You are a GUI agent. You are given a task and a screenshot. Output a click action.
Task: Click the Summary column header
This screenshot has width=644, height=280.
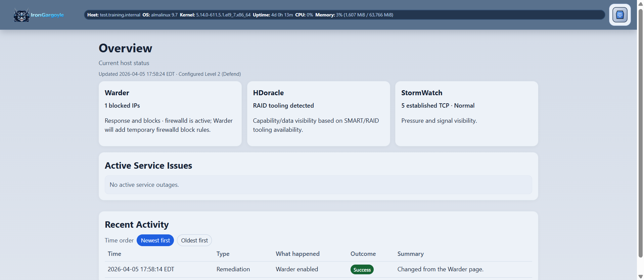410,254
